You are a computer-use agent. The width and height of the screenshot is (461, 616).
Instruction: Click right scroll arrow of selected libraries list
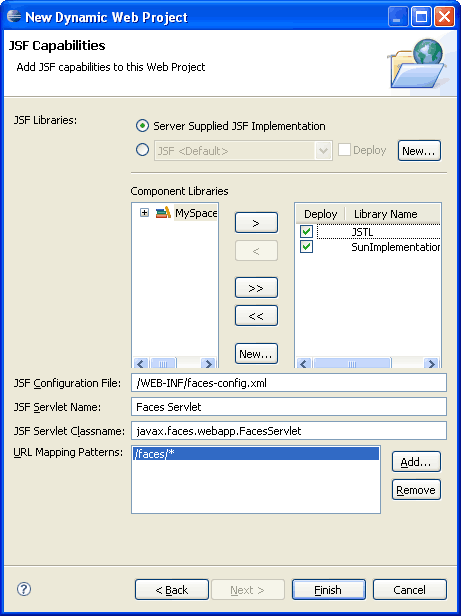(x=432, y=363)
